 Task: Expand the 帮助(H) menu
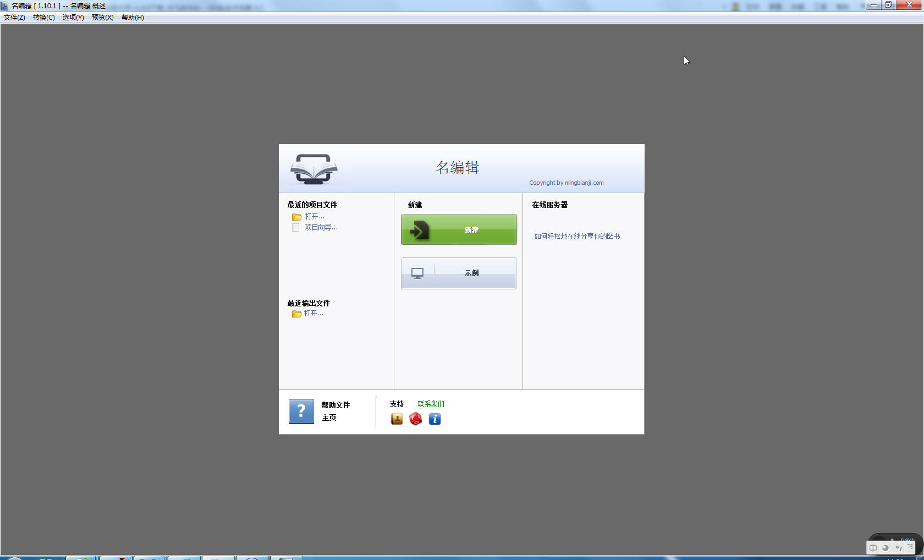[133, 18]
